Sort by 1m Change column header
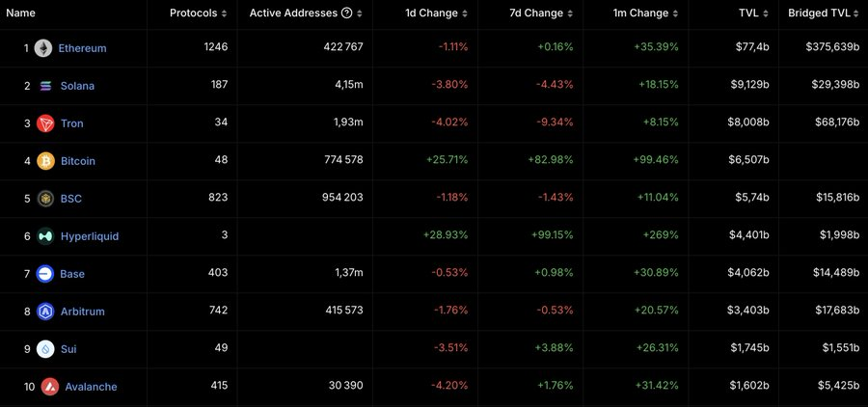This screenshot has width=868, height=407. click(646, 14)
